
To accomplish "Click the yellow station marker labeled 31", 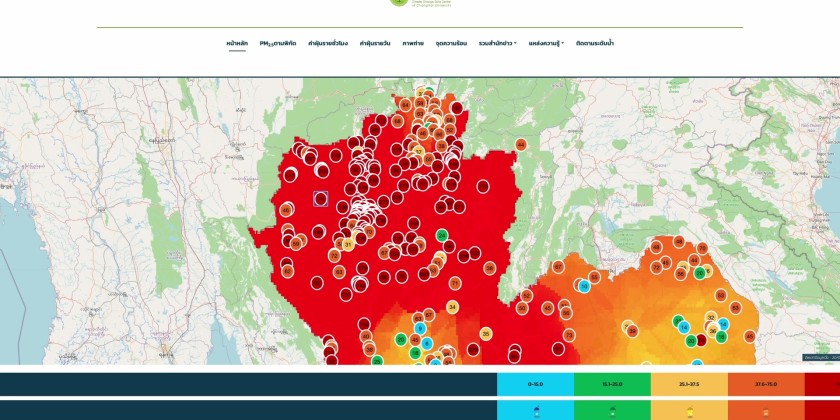I will point(348,244).
